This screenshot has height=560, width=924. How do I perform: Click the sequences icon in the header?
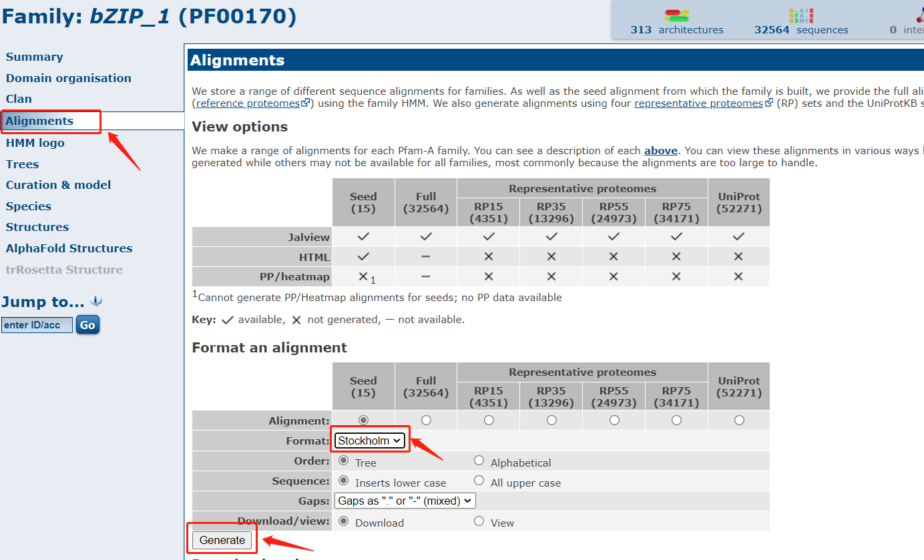click(x=801, y=15)
